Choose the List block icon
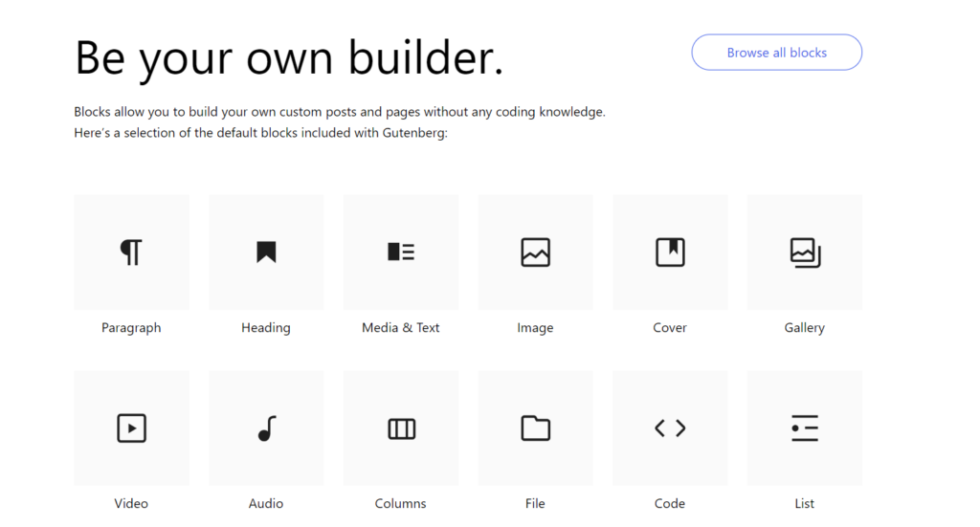 coord(805,428)
